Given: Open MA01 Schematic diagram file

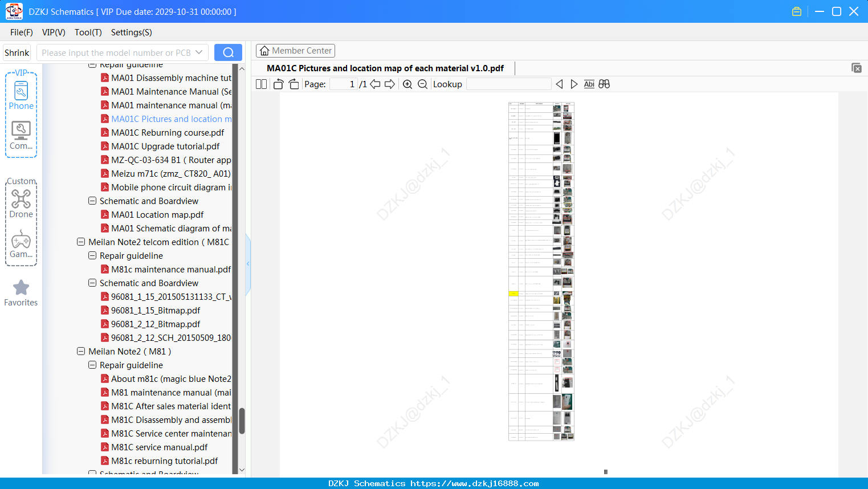Looking at the screenshot, I should 171,229.
